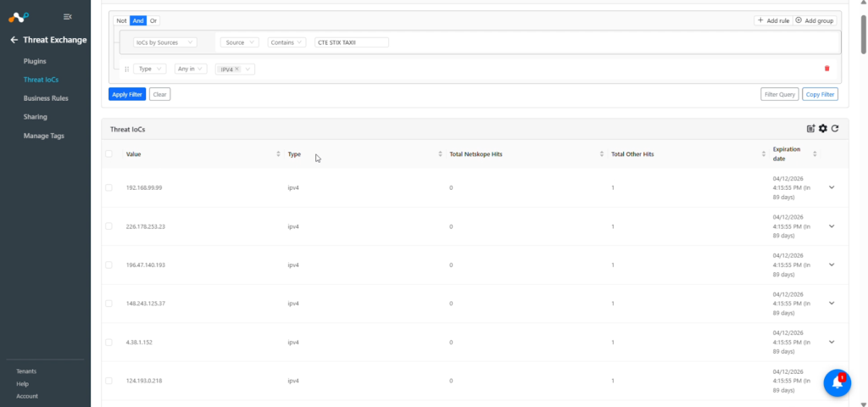
Task: Open Sharing in sidebar
Action: pos(35,117)
